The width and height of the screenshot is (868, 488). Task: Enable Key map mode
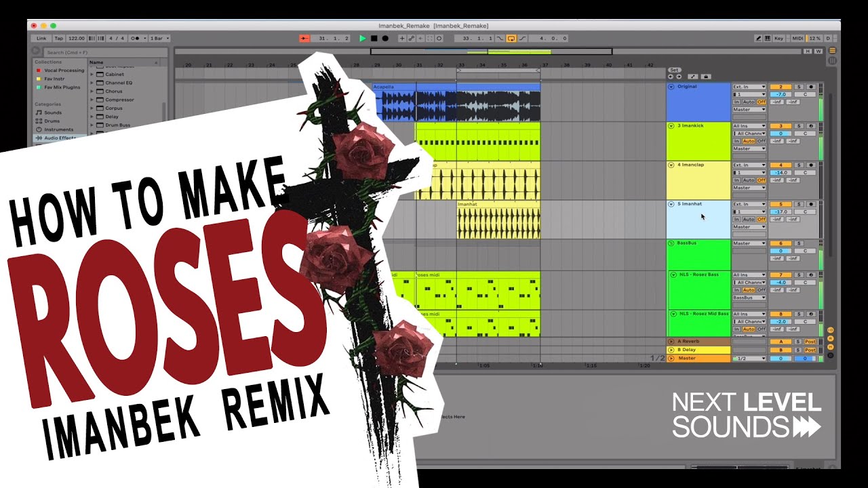tap(778, 39)
